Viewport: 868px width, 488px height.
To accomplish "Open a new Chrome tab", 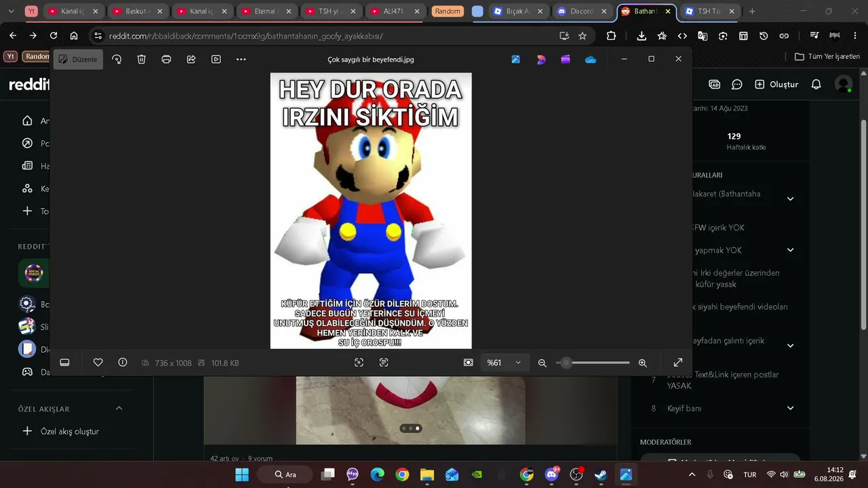I will tap(752, 12).
